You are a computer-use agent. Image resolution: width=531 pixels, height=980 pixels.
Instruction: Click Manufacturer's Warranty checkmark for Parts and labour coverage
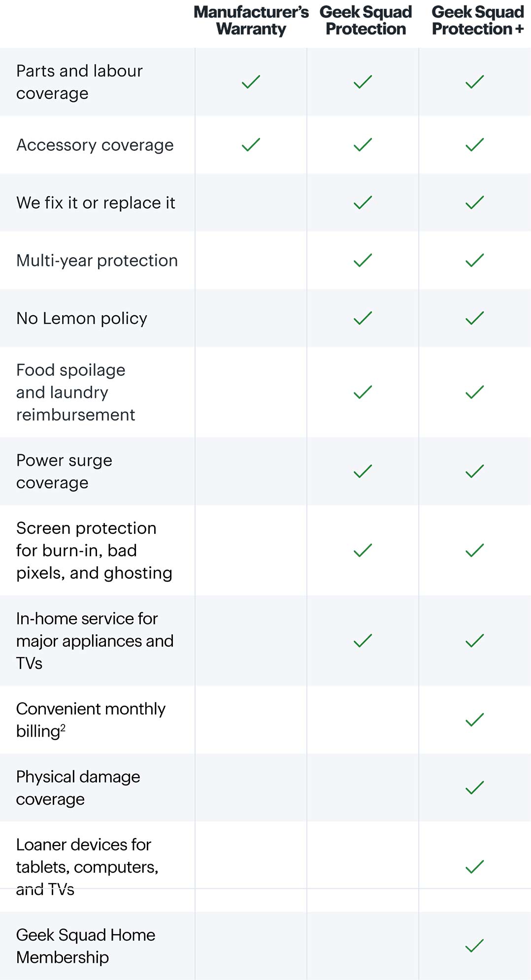pos(251,82)
